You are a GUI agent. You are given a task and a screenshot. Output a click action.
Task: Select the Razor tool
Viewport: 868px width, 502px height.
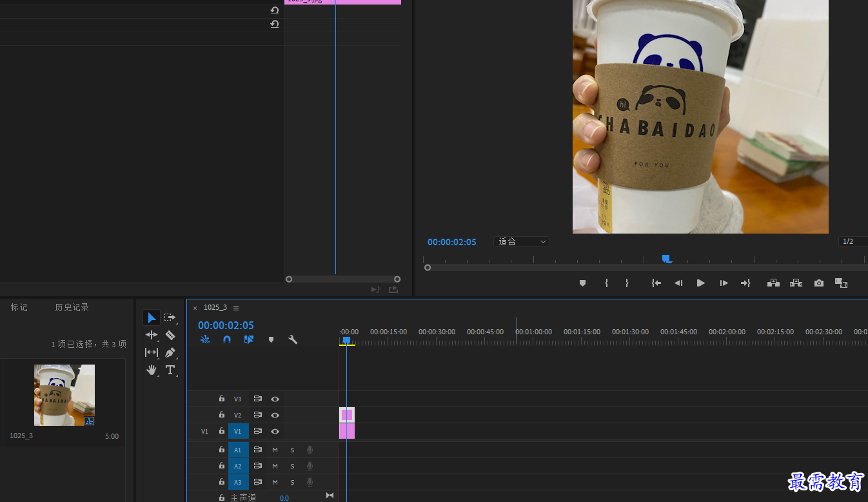(170, 335)
